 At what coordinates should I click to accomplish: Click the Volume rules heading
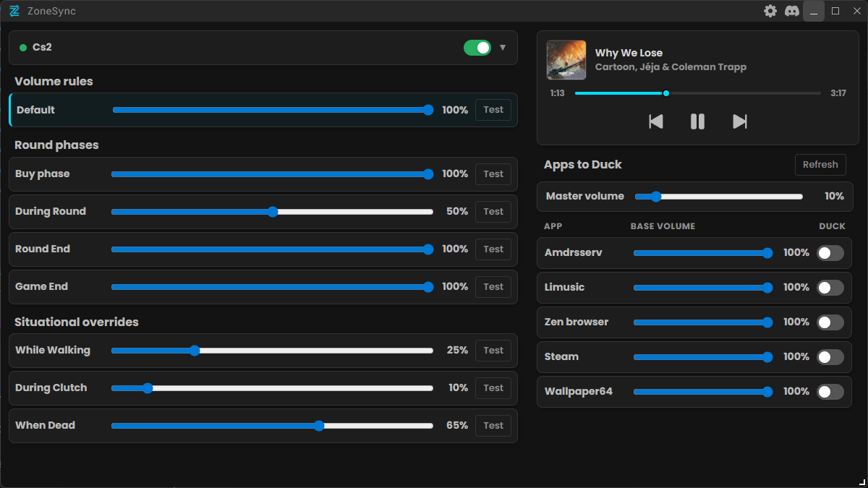[54, 81]
